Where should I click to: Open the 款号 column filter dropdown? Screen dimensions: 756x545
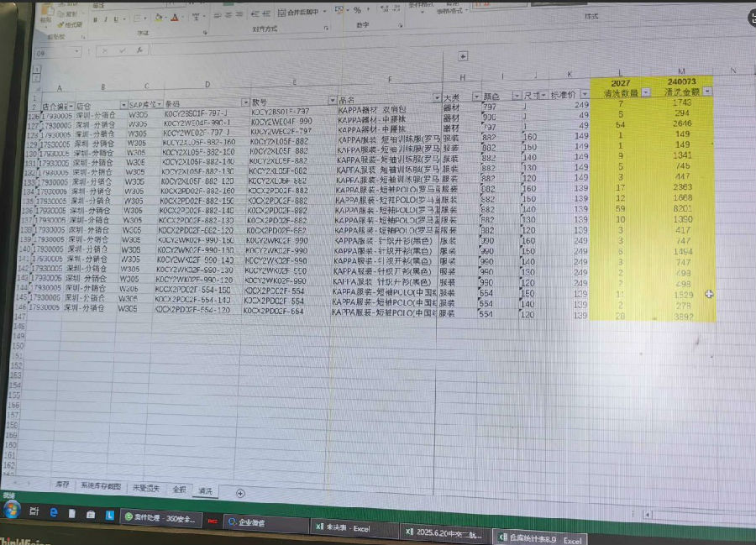pyautogui.click(x=332, y=100)
